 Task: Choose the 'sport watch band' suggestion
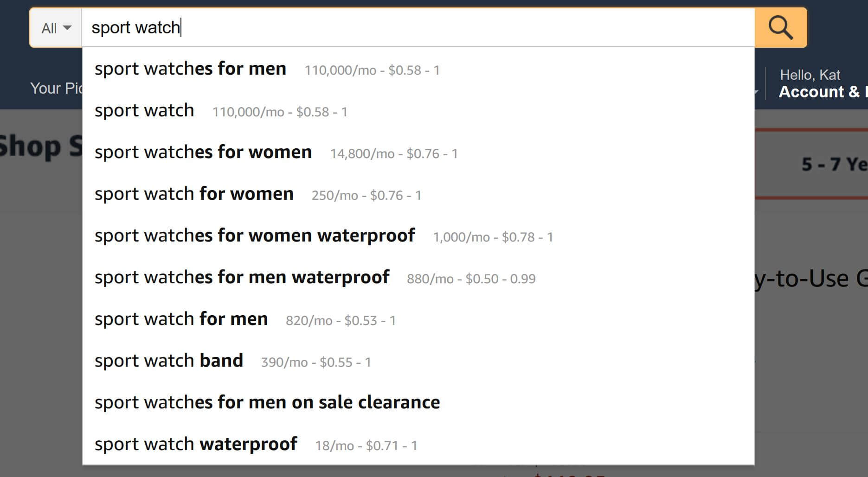click(418, 361)
